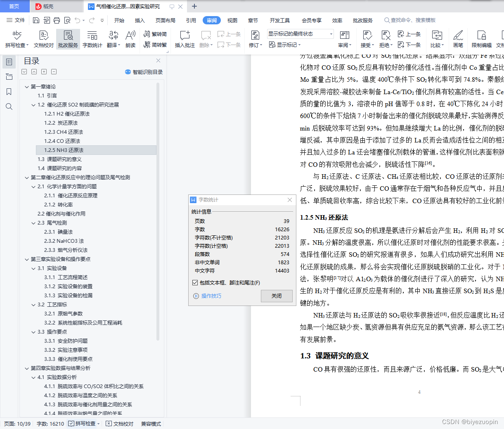Switch to the 开始 ribbon tab
This screenshot has width=504, height=429.
(119, 20)
